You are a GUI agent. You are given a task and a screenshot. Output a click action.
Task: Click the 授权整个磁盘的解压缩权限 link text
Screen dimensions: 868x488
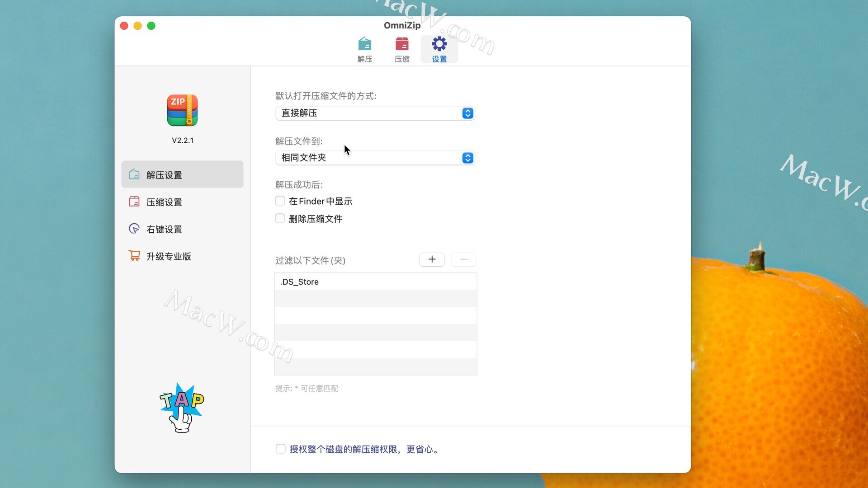tap(365, 449)
